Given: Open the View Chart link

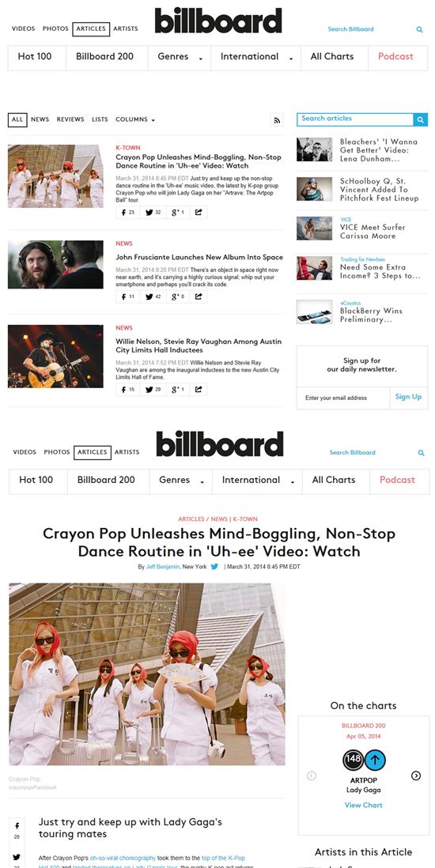Looking at the screenshot, I should click(364, 805).
